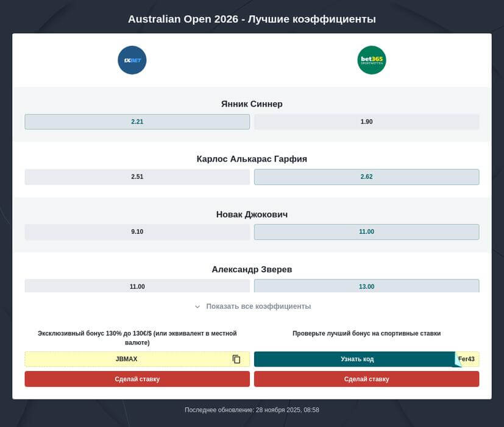504x427 pixels.
Task: Click the chevron beside 'Показать все коэффициенты'
Action: click(196, 306)
